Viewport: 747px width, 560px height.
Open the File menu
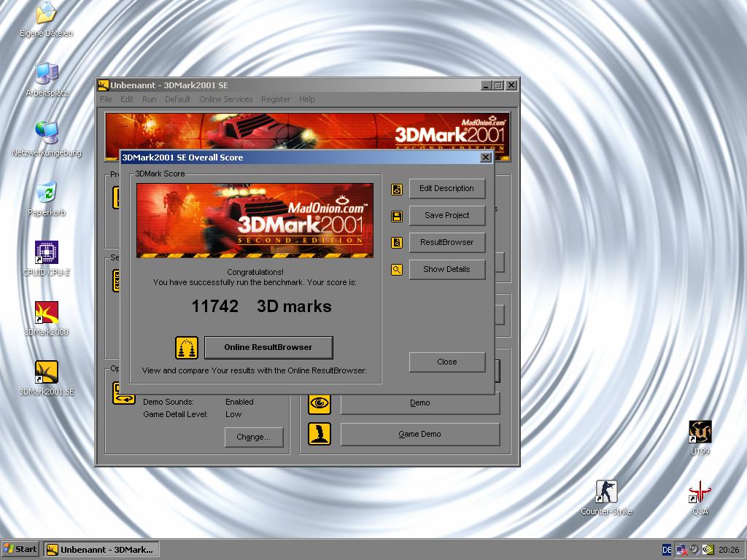106,99
